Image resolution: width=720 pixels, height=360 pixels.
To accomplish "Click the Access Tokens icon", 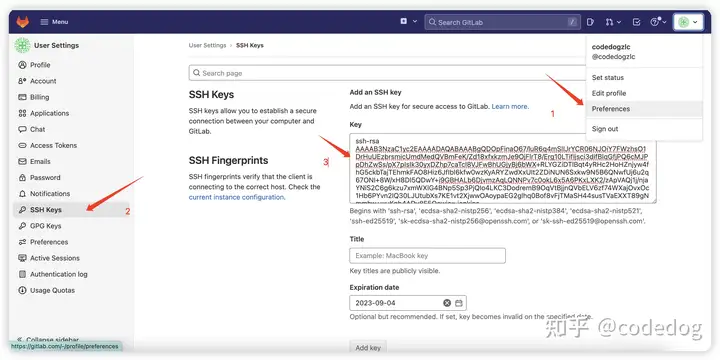I will tap(22, 145).
